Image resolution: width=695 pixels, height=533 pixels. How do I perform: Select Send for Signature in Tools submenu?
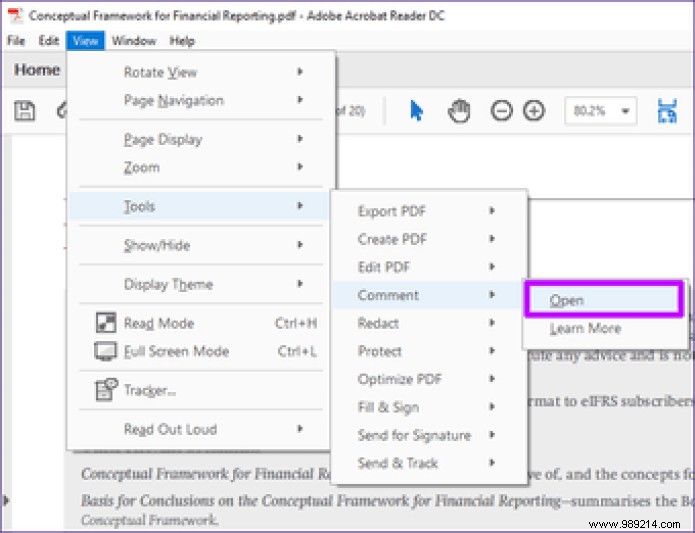(429, 435)
